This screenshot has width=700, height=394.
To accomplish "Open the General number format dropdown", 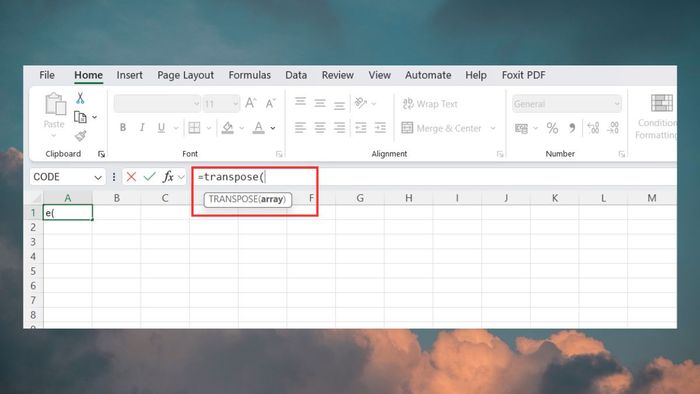I will tap(617, 104).
